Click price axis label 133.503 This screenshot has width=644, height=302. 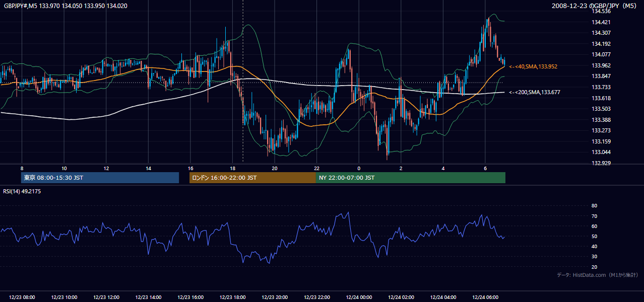pyautogui.click(x=601, y=109)
